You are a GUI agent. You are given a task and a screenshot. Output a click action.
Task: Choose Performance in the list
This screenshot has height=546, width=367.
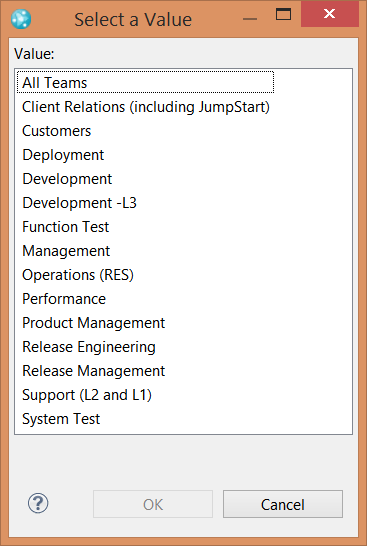coord(64,299)
